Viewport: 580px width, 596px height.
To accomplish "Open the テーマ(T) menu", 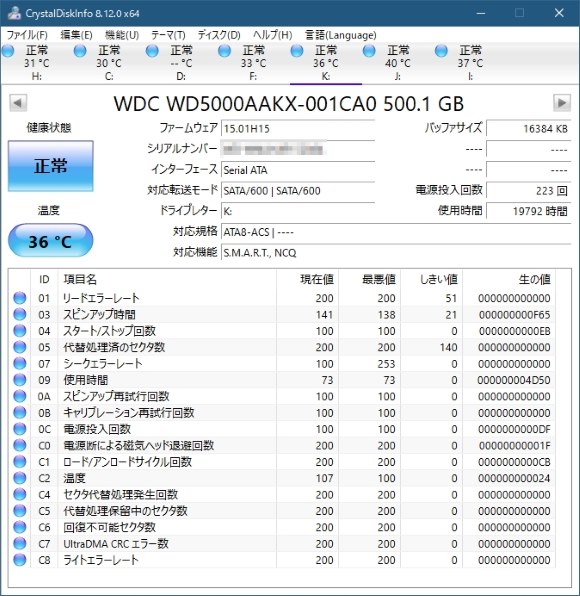I will [x=168, y=35].
